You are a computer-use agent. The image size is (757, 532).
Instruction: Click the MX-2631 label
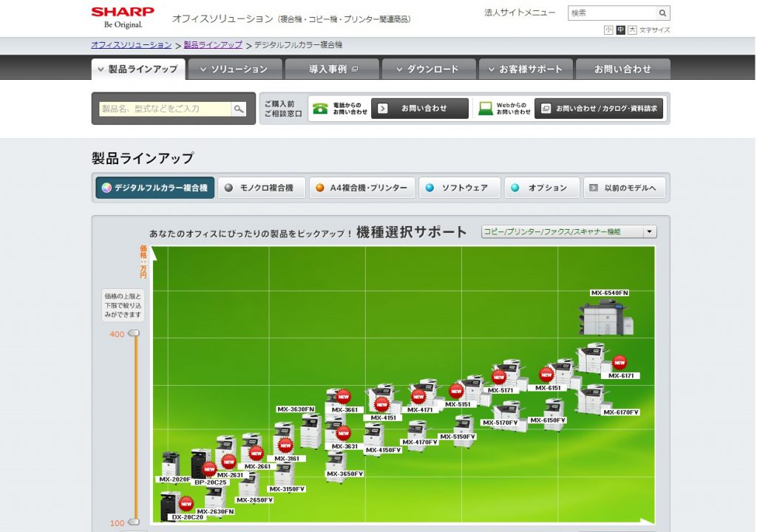coord(231,475)
